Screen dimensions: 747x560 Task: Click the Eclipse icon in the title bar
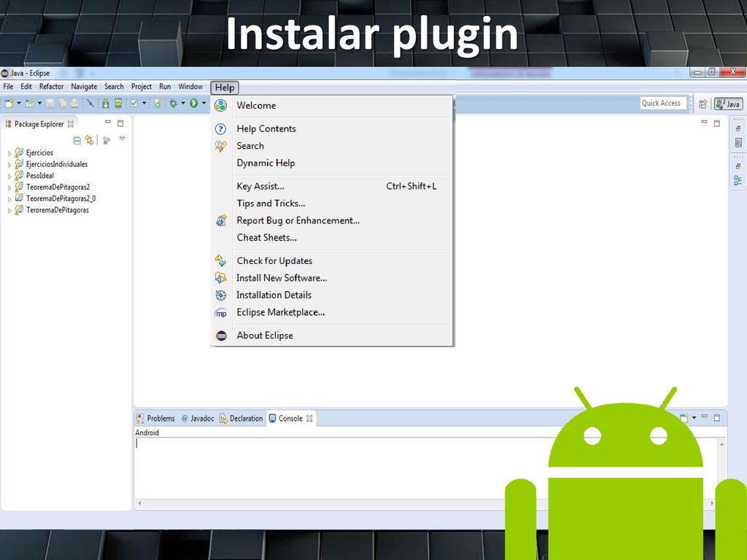point(5,74)
